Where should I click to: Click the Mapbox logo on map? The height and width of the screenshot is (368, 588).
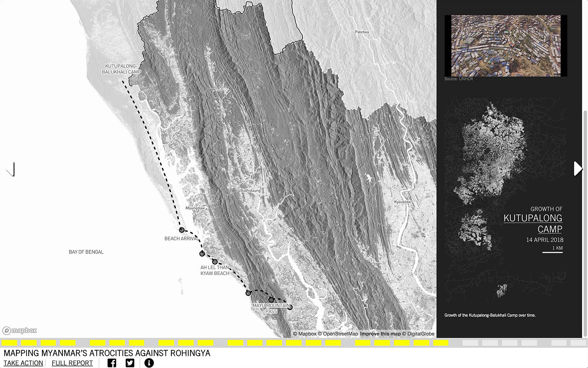[20, 330]
